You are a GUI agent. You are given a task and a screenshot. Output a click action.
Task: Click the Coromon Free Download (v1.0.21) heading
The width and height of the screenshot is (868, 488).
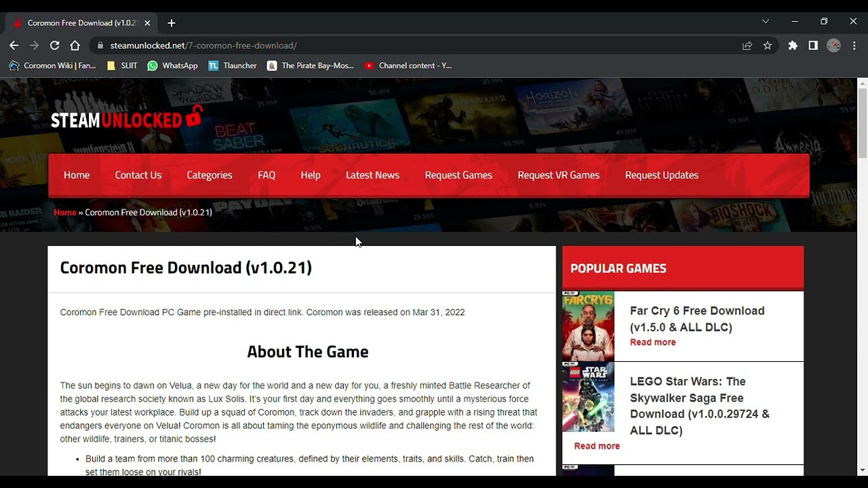[186, 268]
